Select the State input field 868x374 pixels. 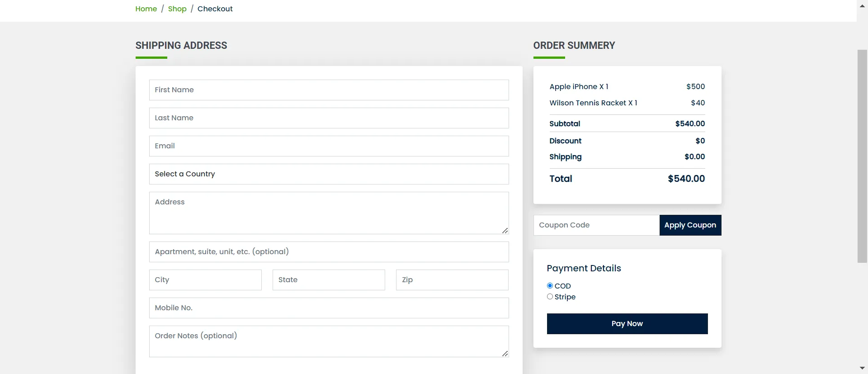(329, 280)
